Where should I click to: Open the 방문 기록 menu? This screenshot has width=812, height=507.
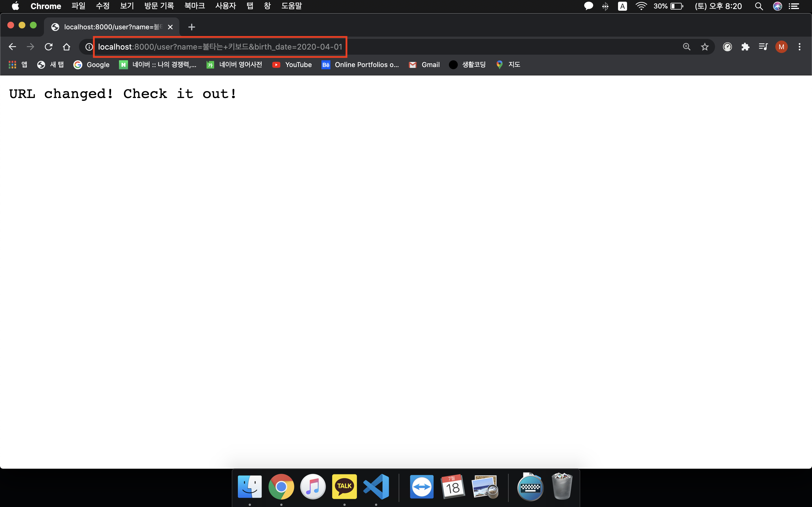(x=159, y=6)
